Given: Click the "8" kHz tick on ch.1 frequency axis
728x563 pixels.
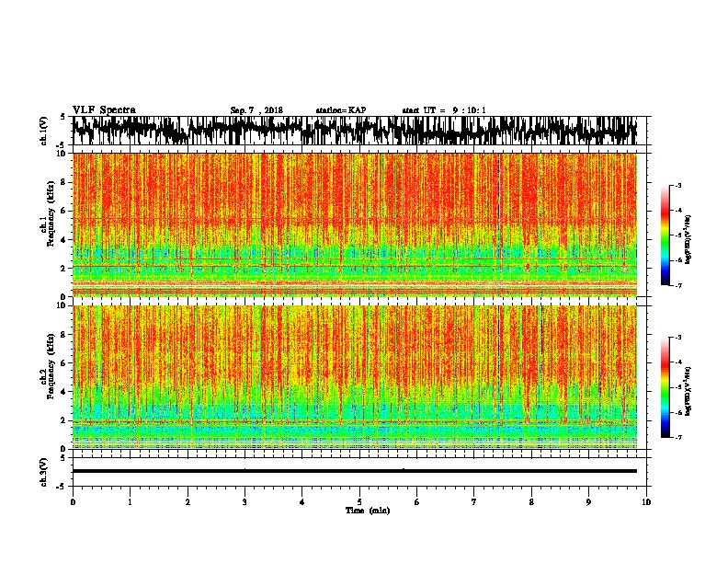Looking at the screenshot, I should pyautogui.click(x=64, y=182).
